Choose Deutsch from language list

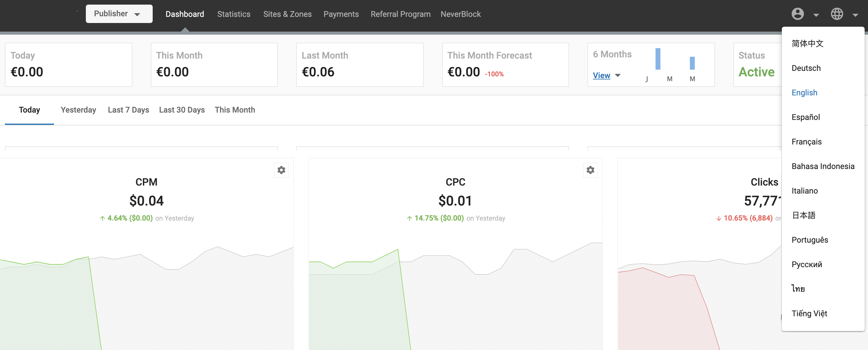pos(806,68)
